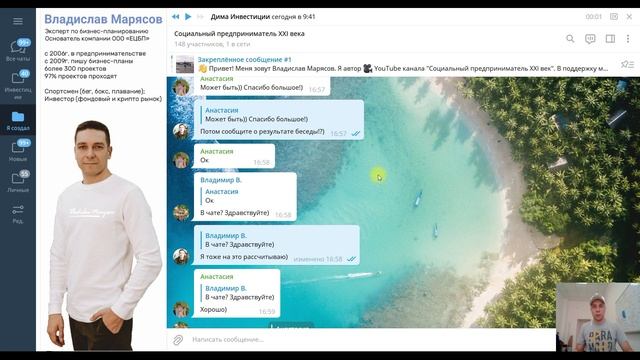Close the audio player bar

pyautogui.click(x=629, y=17)
